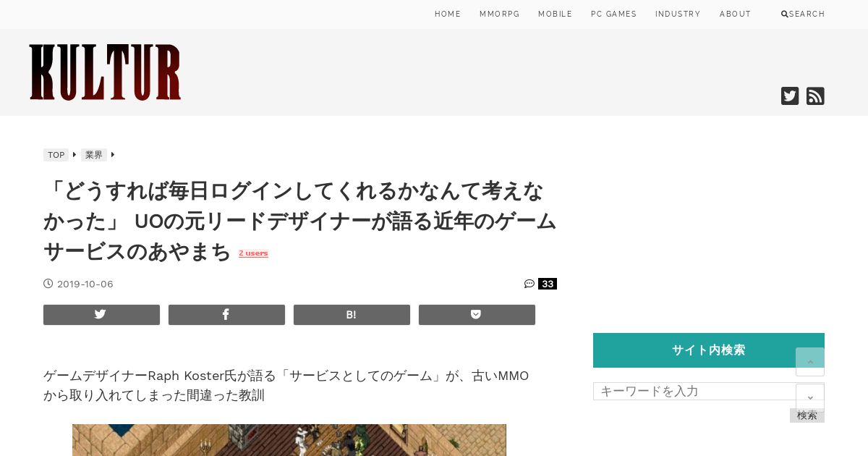Open the INDUSTRY menu item
The image size is (868, 456).
pyautogui.click(x=678, y=14)
